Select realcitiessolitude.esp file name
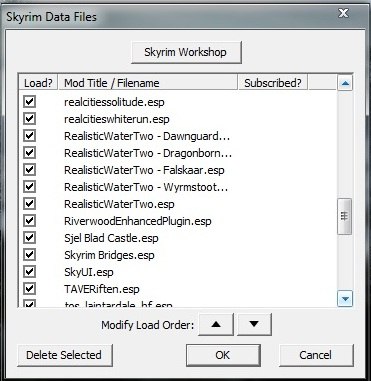Viewport: 371px width, 381px height. [114, 102]
